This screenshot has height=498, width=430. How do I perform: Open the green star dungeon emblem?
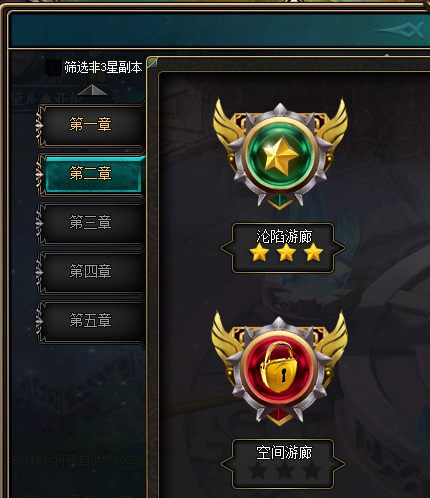[x=280, y=154]
